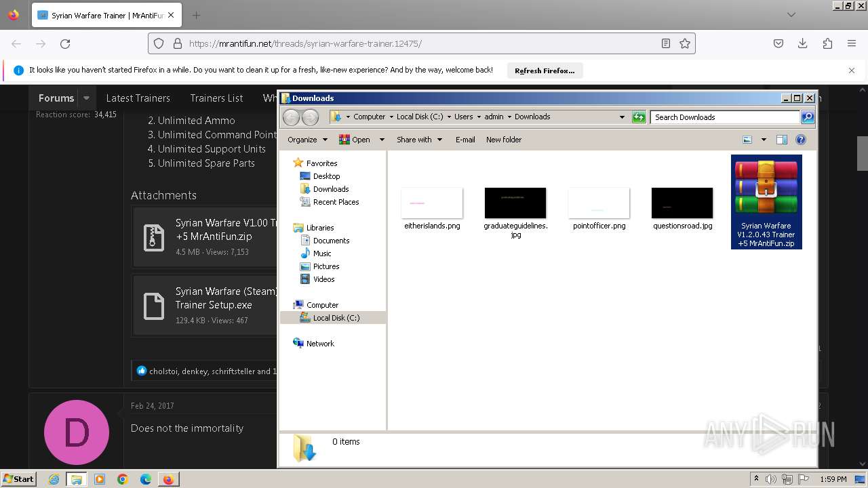Click Users breadcrumb segment
This screenshot has width=868, height=488.
coord(464,117)
